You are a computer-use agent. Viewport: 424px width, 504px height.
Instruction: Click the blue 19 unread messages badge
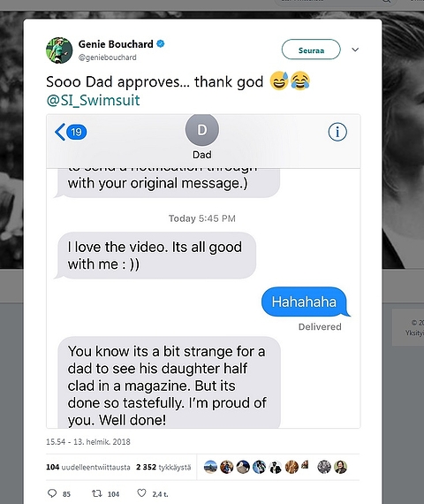point(77,132)
